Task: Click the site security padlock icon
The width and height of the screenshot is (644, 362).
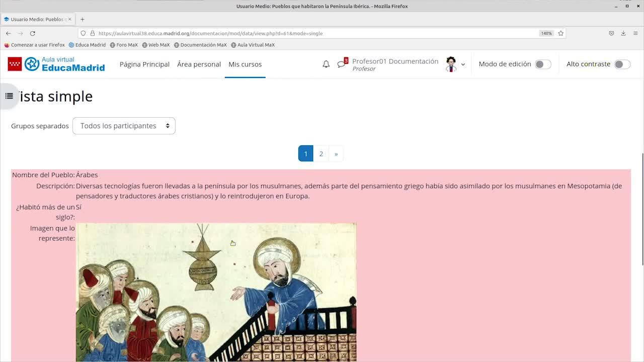Action: click(93, 33)
